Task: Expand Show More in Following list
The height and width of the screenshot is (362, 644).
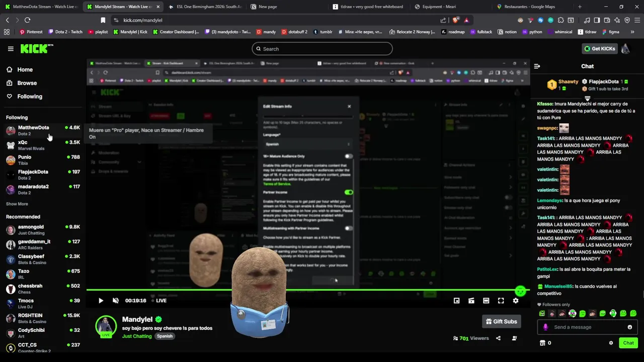Action: tap(17, 204)
